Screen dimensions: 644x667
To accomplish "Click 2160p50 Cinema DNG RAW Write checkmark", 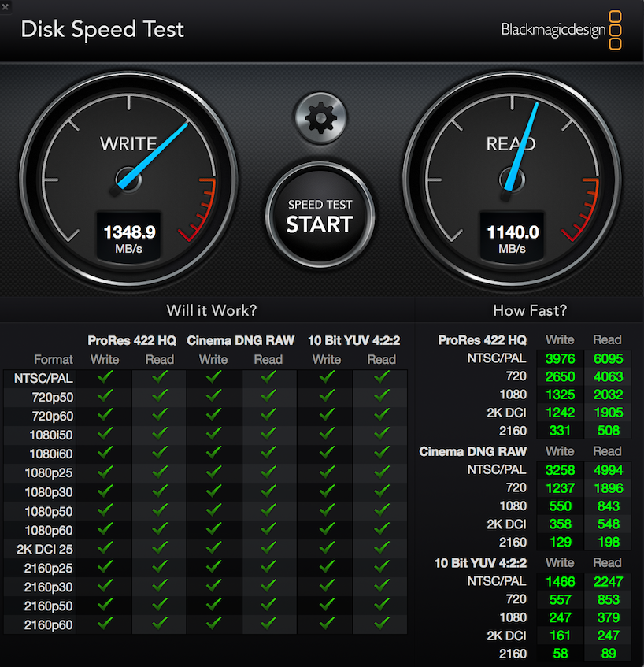I will click(x=213, y=605).
